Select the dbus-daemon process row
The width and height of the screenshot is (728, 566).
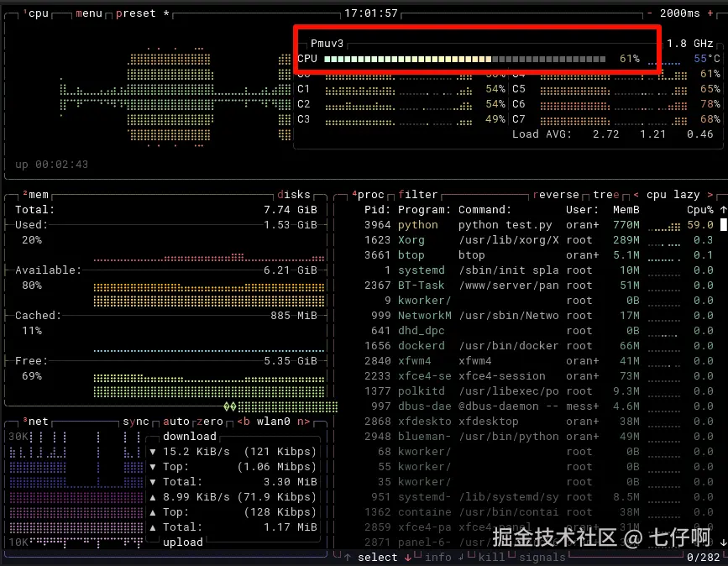click(x=538, y=406)
